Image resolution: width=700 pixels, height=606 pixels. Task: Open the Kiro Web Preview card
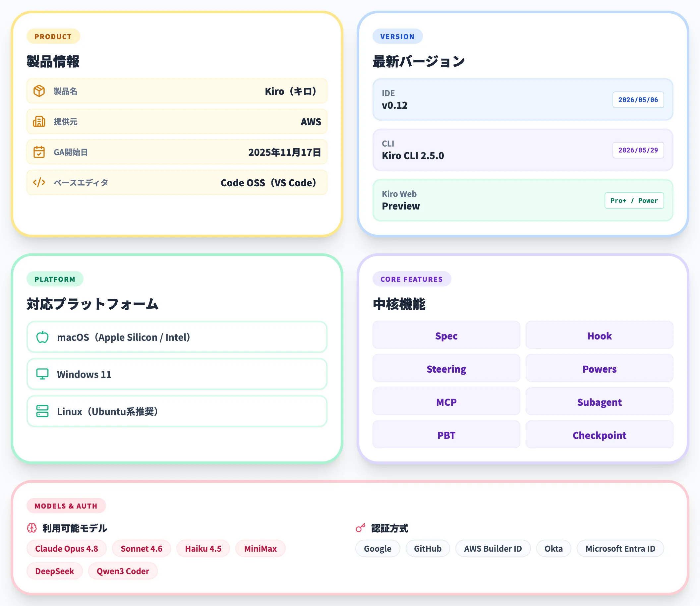pyautogui.click(x=522, y=200)
